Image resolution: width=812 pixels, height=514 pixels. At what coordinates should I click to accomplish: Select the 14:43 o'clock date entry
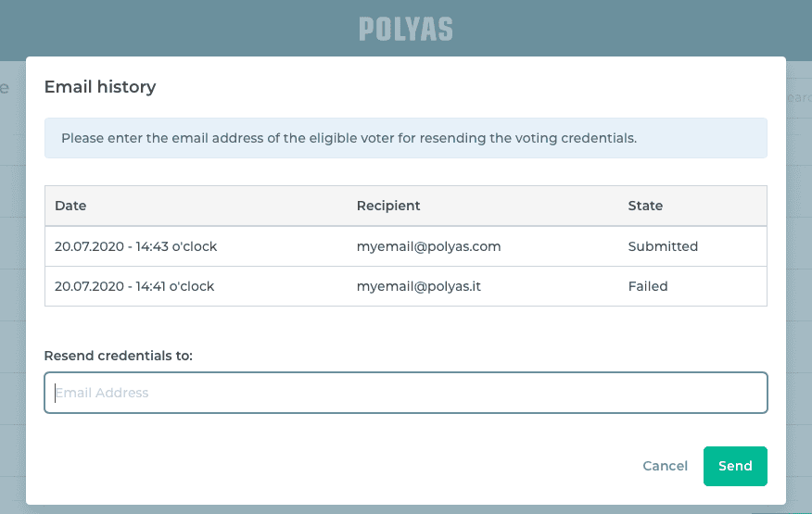(x=135, y=247)
